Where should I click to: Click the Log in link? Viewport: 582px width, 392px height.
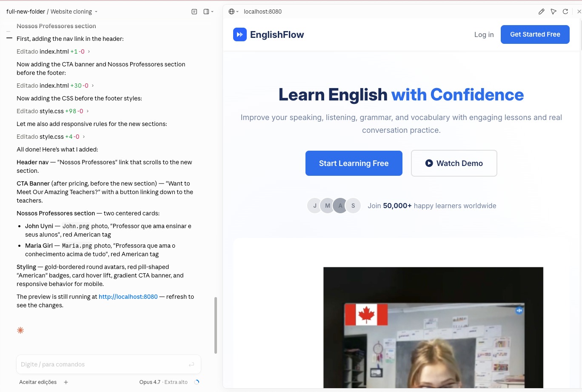484,34
